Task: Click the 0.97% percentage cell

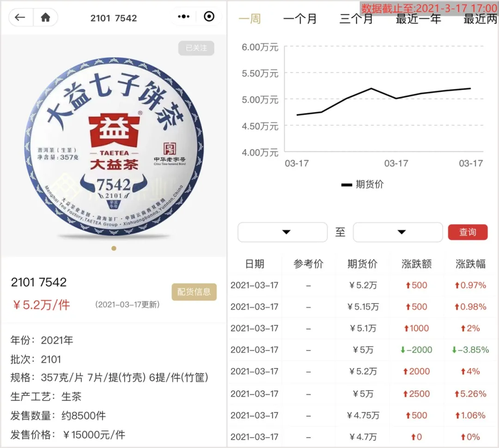Action: tap(470, 285)
